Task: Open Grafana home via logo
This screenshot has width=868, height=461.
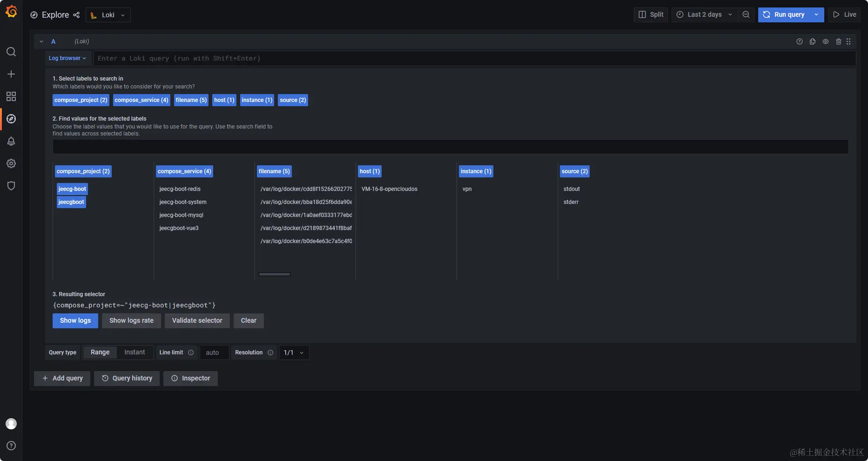Action: 11,11
